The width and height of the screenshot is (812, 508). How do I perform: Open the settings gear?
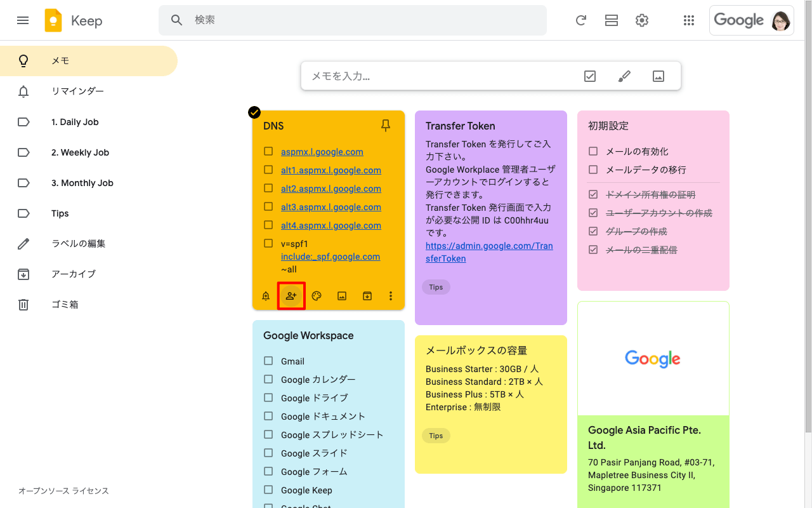(642, 20)
